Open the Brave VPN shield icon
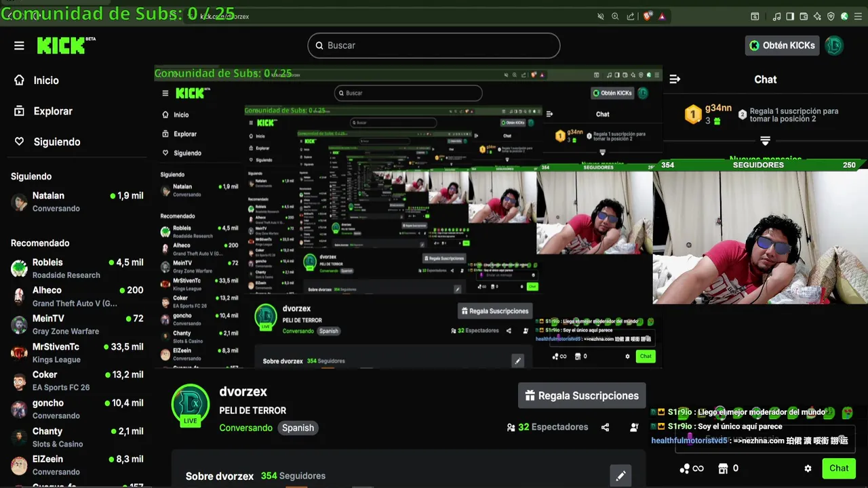868x488 pixels. (x=831, y=16)
